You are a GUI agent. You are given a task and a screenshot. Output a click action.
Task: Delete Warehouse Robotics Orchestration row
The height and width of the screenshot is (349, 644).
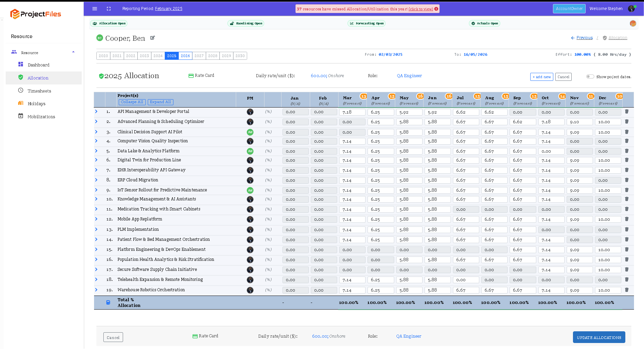[627, 290]
